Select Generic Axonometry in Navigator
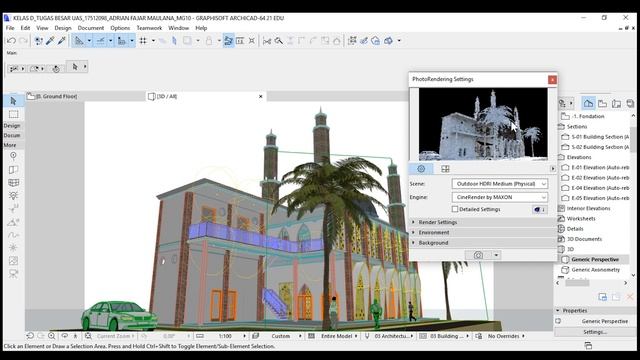The width and height of the screenshot is (640, 360). tap(591, 270)
